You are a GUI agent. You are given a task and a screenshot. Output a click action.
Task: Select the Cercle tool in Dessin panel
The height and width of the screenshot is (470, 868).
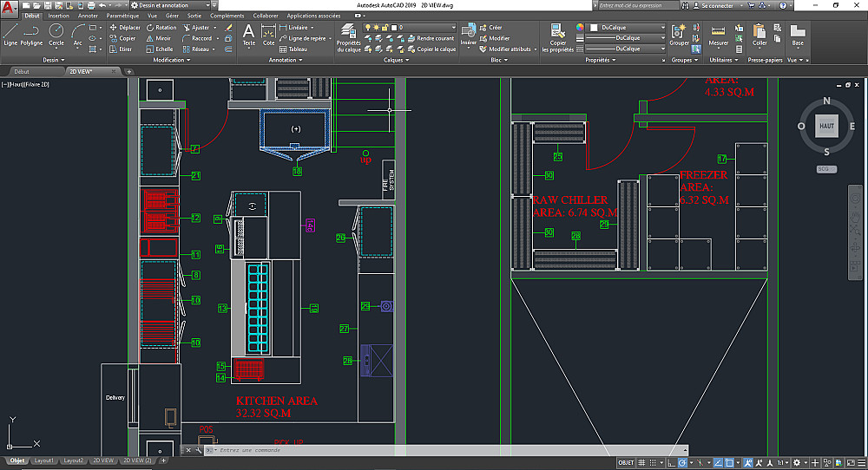56,35
